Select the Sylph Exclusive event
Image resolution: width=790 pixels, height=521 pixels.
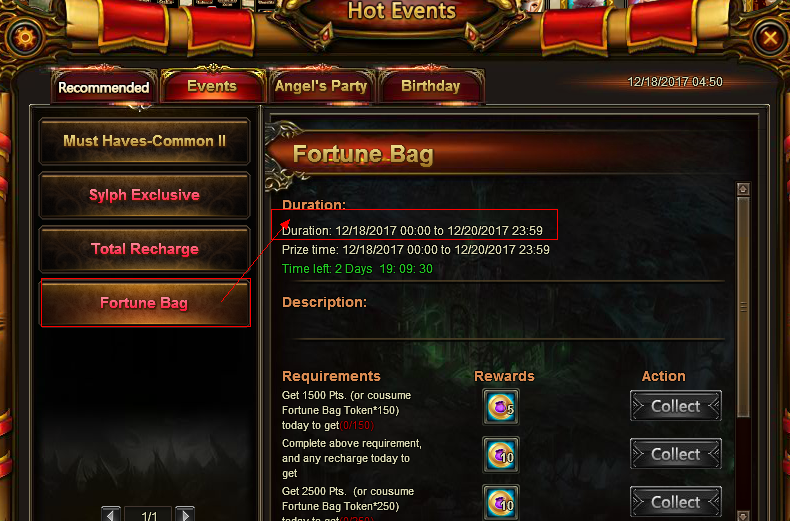click(145, 195)
